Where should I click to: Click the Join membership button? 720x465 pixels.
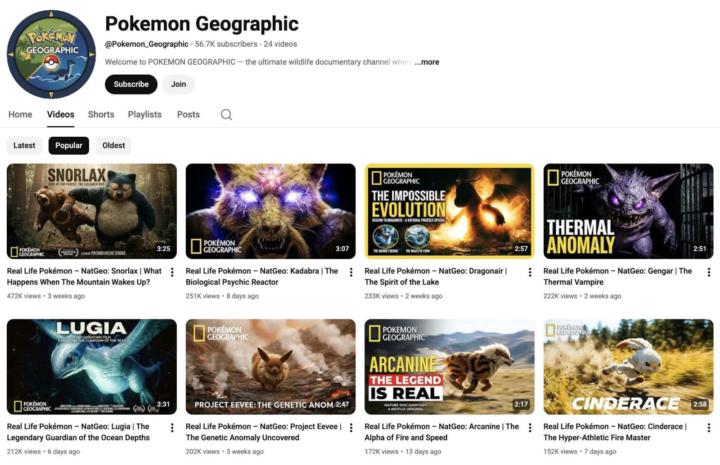point(179,84)
